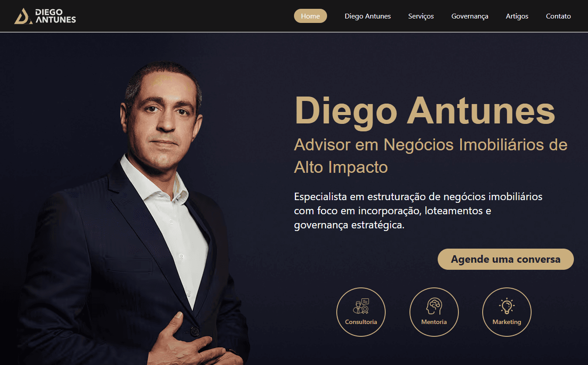Select the Mentoria text label in circle
Image resolution: width=588 pixels, height=365 pixels.
point(434,322)
